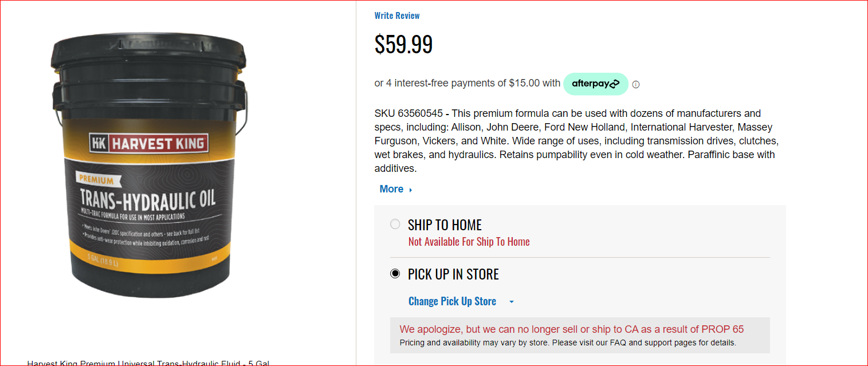
Task: Open the Change Pick Up Store dropdown arrow
Action: pos(512,302)
